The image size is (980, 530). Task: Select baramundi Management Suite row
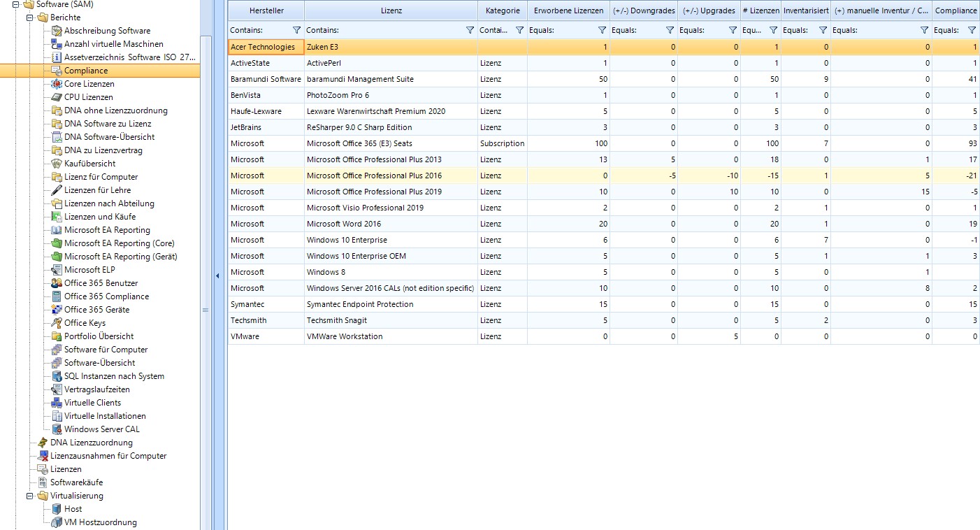tap(604, 79)
